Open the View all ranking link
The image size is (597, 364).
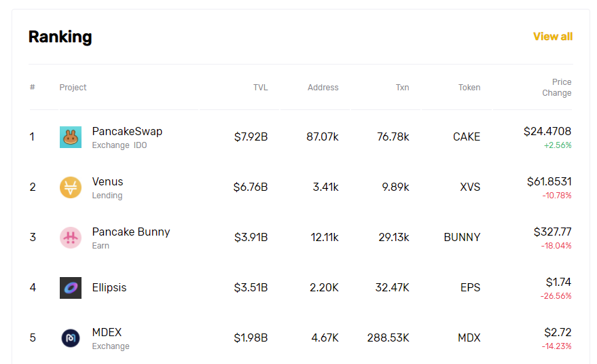pyautogui.click(x=553, y=37)
